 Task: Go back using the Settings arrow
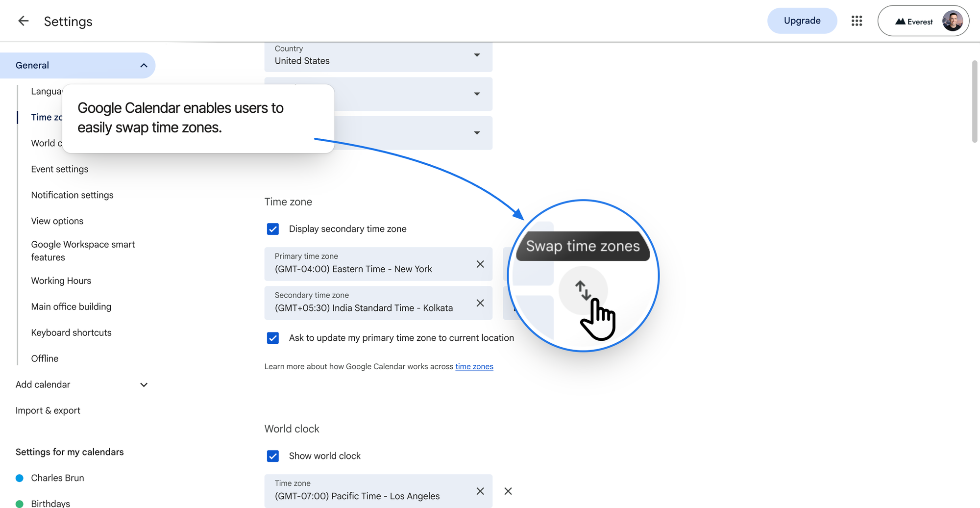(x=23, y=21)
